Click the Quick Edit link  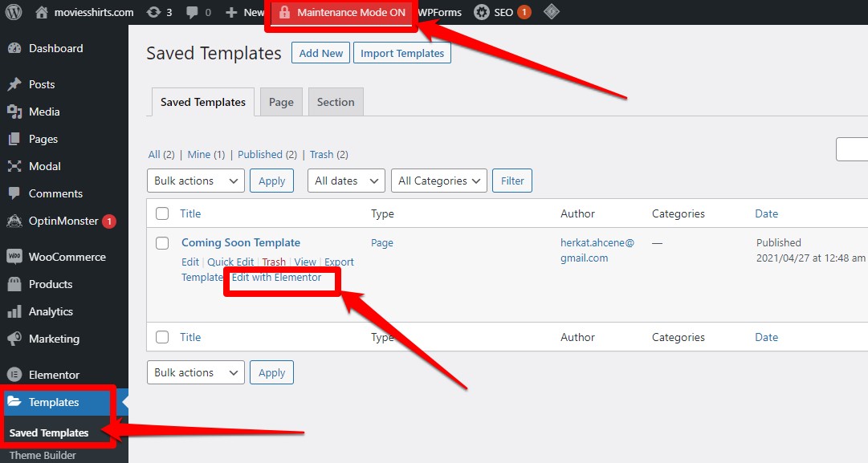pos(230,262)
